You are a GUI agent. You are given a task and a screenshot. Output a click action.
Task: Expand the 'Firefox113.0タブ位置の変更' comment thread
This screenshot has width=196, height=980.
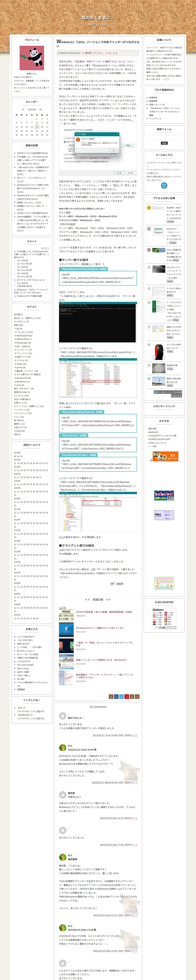coord(15,296)
